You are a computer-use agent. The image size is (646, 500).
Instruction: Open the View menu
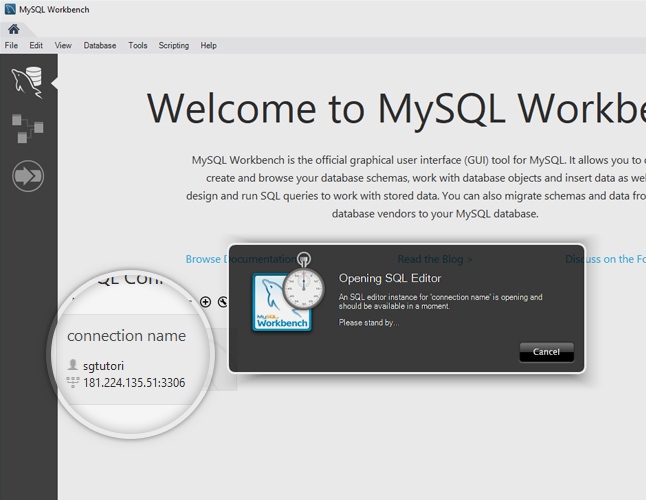[63, 45]
